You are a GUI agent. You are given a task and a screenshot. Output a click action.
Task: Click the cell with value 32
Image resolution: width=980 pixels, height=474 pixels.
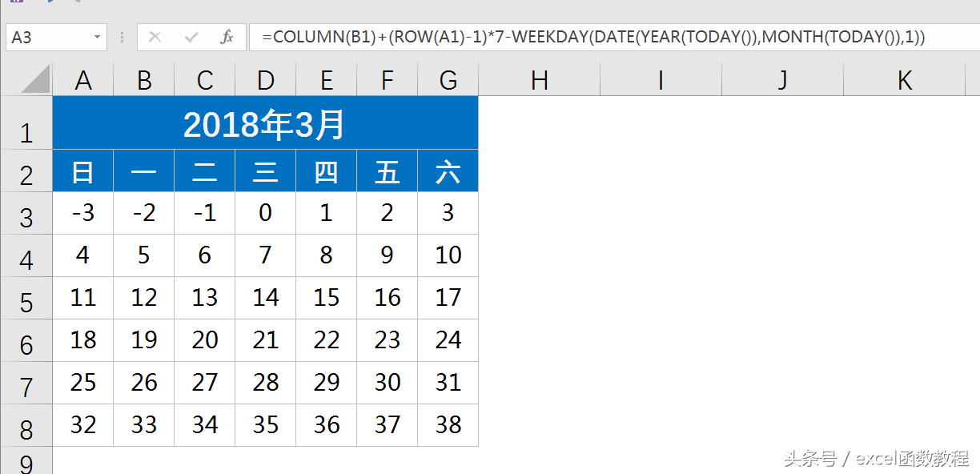(83, 426)
